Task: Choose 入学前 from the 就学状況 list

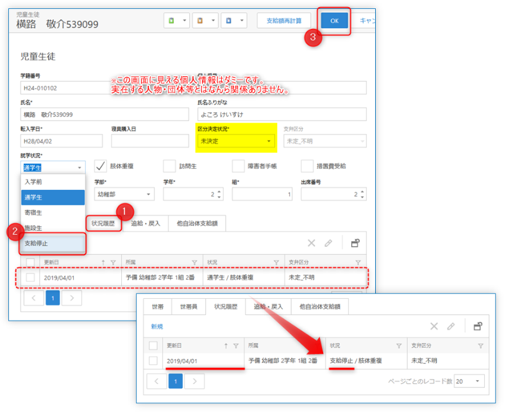Action: pos(53,182)
